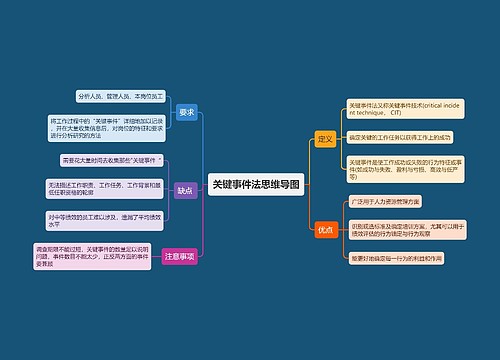
Task: Click the orange 优点 branch node
Action: pos(326,230)
